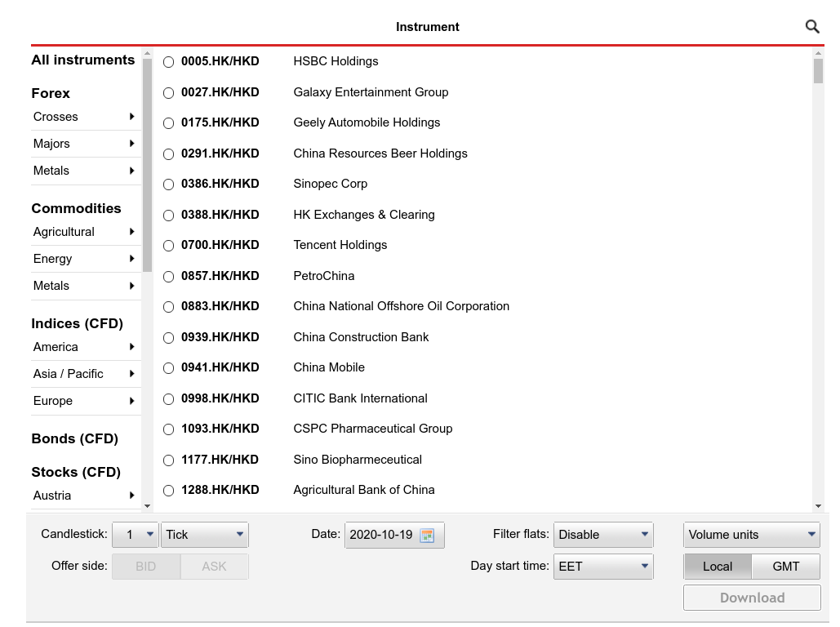
Task: Click the instrument list scroll-down arrow
Action: point(818,506)
